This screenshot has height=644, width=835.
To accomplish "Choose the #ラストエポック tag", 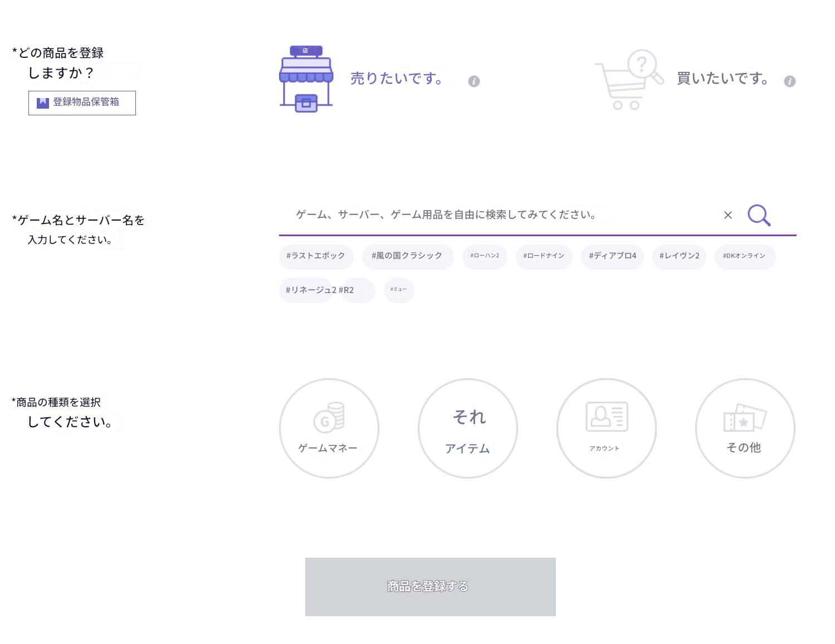I will click(316, 256).
